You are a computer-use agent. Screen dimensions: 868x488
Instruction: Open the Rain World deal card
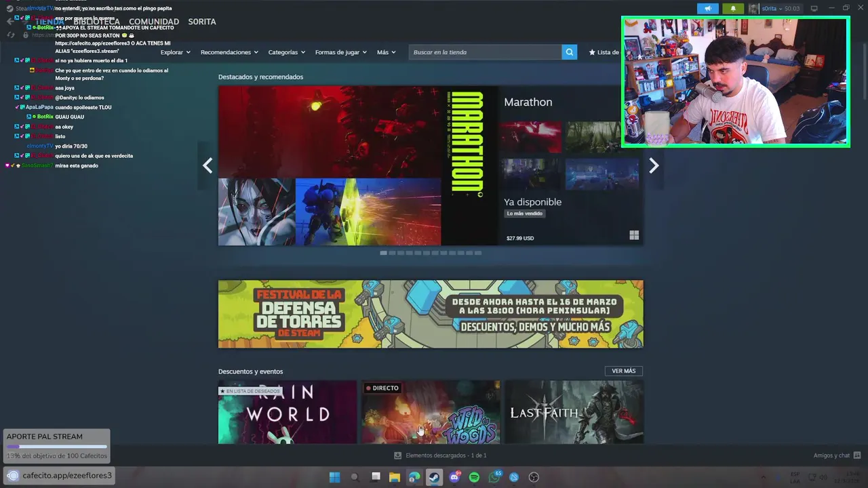288,412
